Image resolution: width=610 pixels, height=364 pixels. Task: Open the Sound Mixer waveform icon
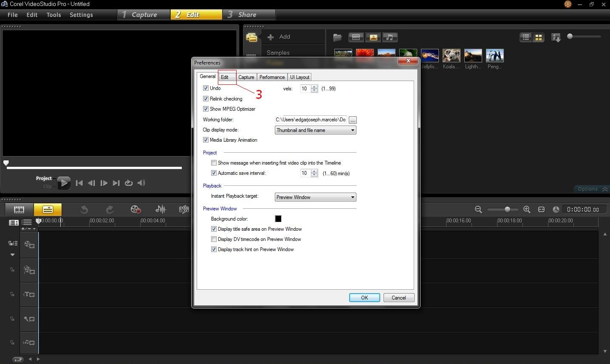coord(161,209)
